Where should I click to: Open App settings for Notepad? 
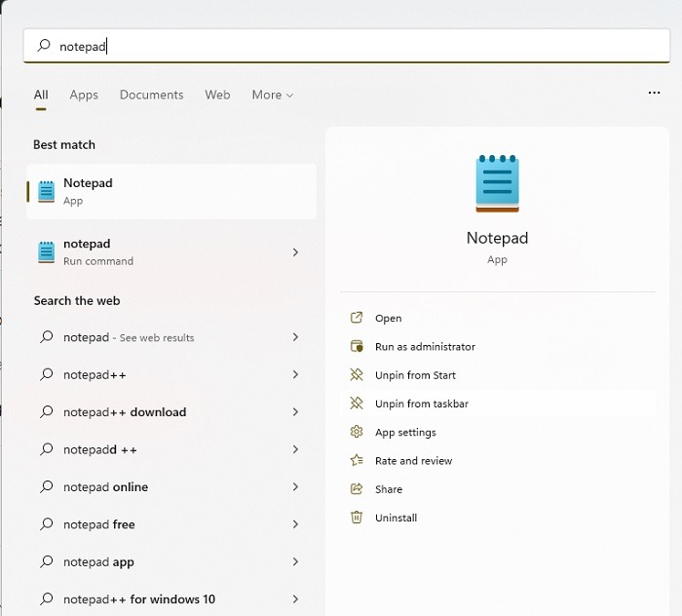(x=405, y=433)
